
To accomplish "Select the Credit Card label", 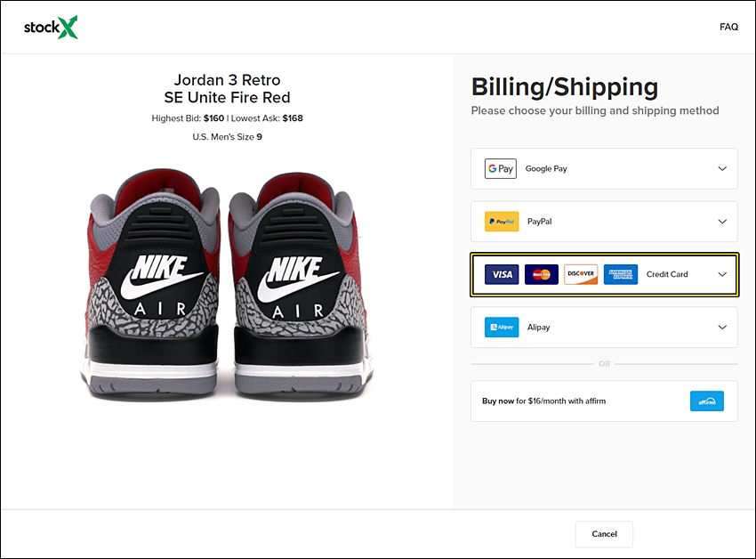I will (x=667, y=274).
